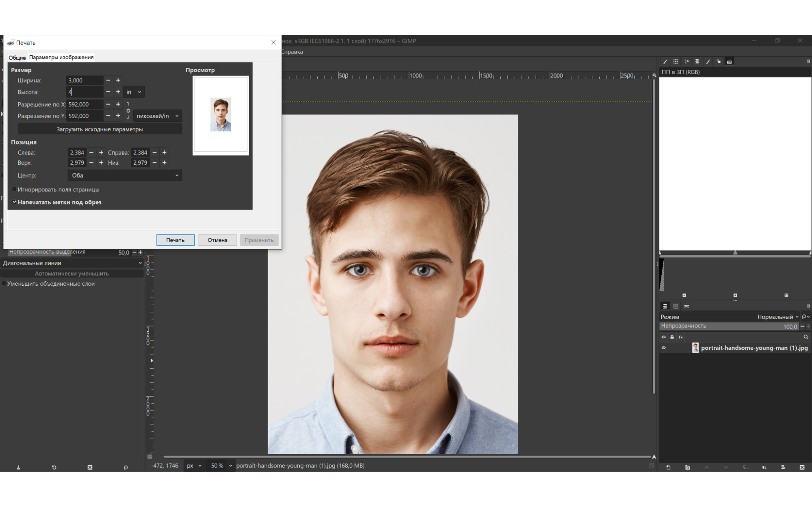The image size is (812, 507).
Task: Open the Центр dropdown set to Оба
Action: tap(124, 175)
